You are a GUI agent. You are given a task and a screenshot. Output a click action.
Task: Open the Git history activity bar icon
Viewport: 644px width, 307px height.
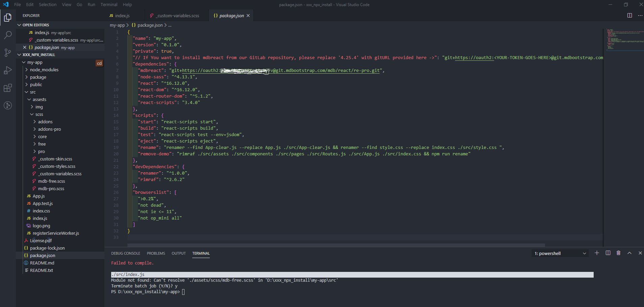7,105
